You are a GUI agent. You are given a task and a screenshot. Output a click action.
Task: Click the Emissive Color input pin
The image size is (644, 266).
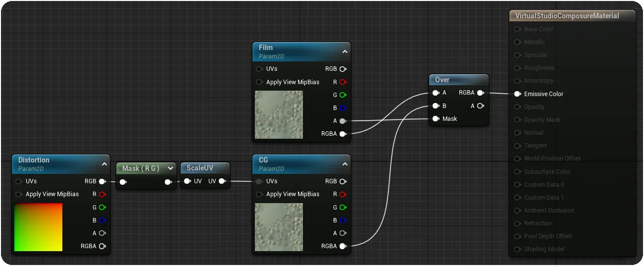[x=517, y=94]
